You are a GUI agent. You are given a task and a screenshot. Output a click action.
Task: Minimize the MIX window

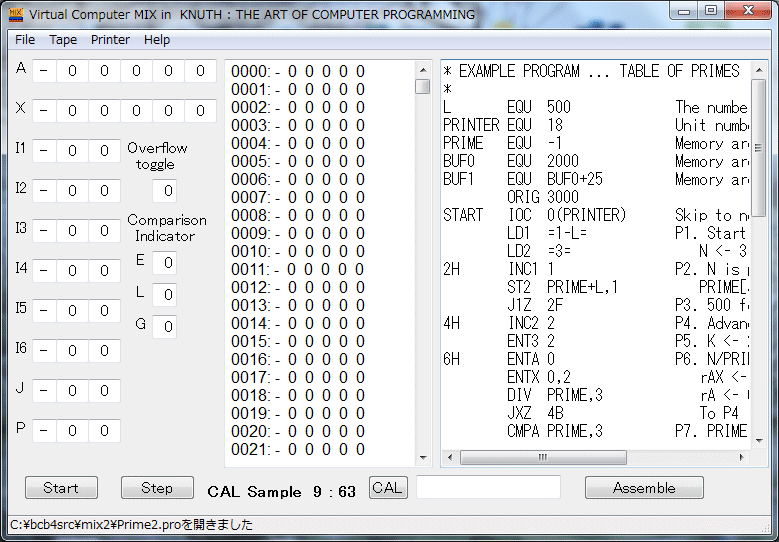pyautogui.click(x=684, y=11)
